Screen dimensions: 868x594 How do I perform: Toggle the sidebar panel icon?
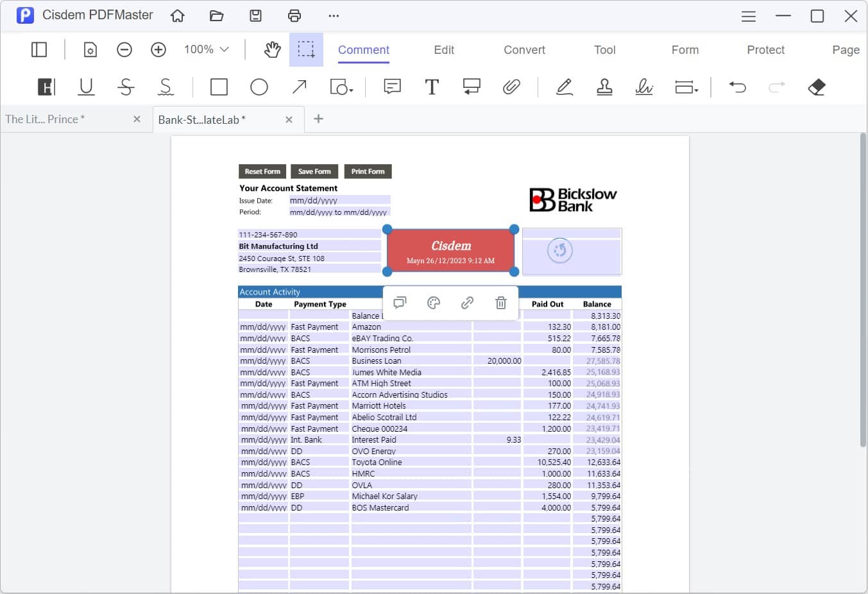39,49
